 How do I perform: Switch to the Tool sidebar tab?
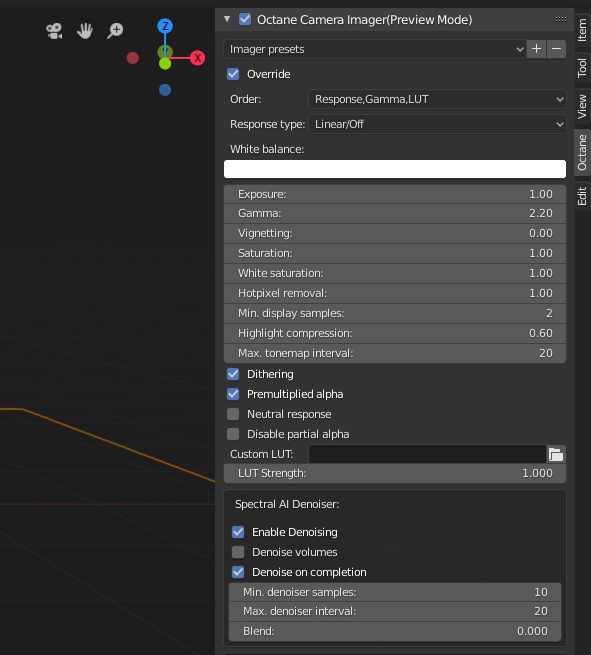tap(582, 68)
